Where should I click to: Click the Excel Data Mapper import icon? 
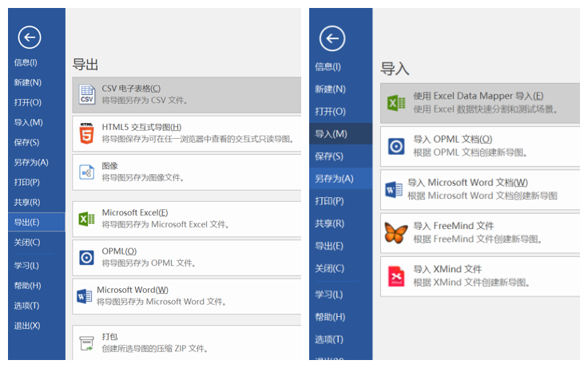(396, 103)
